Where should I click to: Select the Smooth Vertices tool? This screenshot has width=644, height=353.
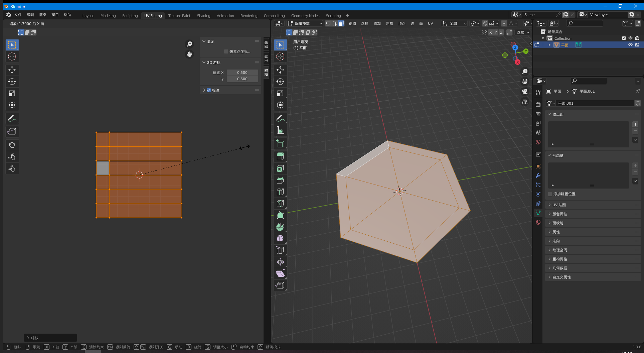280,238
